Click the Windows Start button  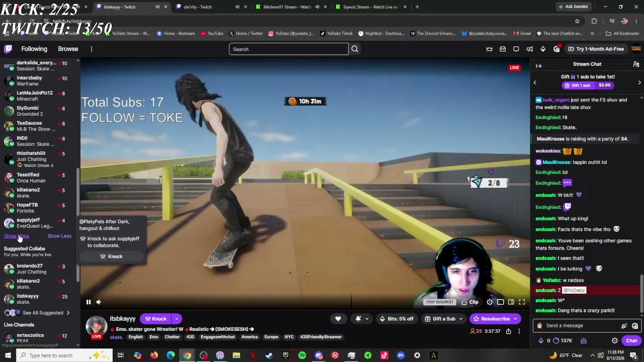tap(8, 355)
